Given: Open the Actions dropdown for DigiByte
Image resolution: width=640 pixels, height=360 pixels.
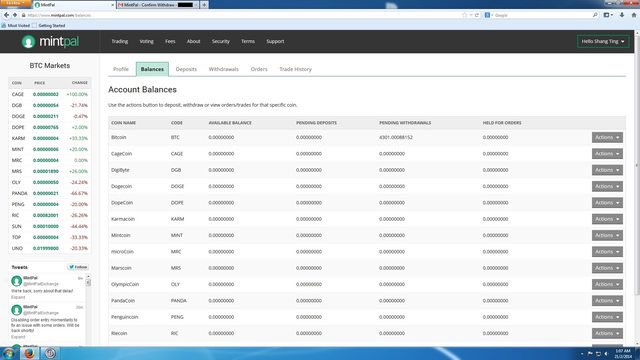Looking at the screenshot, I should [x=607, y=170].
